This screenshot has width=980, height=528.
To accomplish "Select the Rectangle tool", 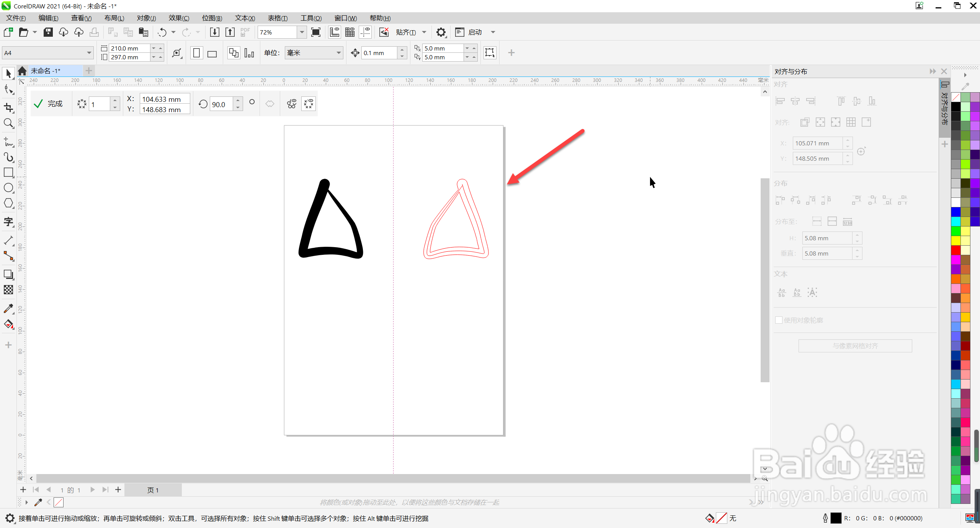I will click(8, 173).
